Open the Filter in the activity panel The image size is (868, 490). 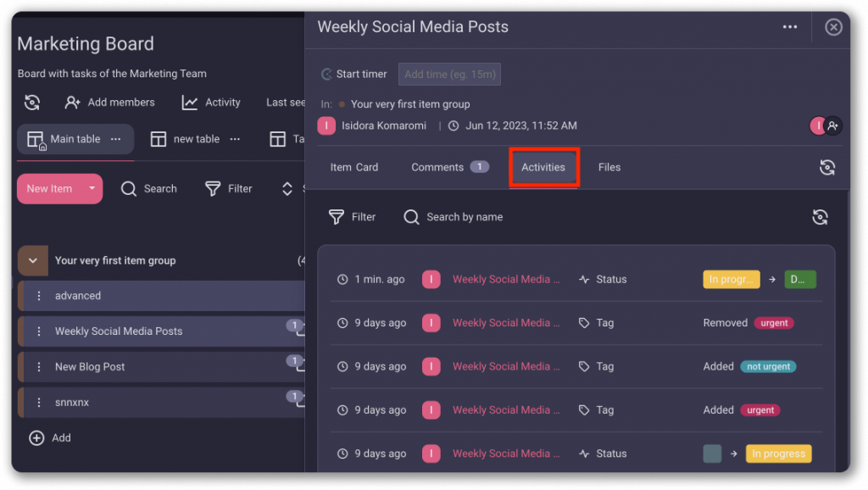click(353, 216)
